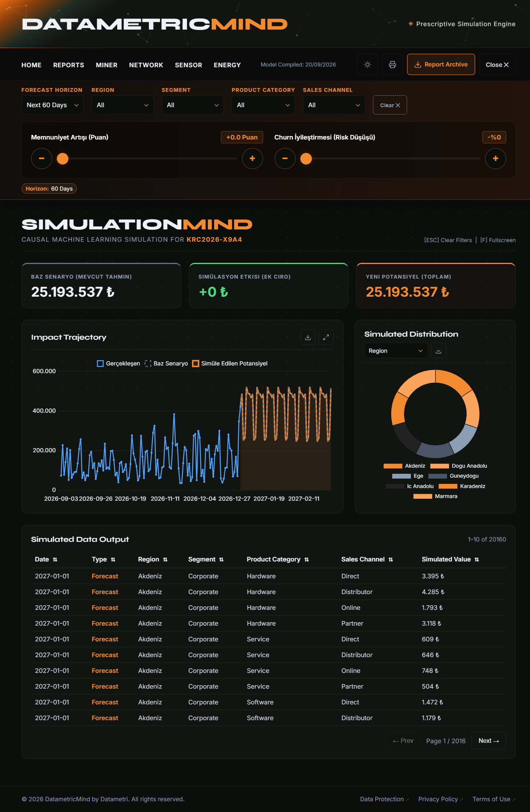
Task: Sort table by Type column
Action: 104,560
